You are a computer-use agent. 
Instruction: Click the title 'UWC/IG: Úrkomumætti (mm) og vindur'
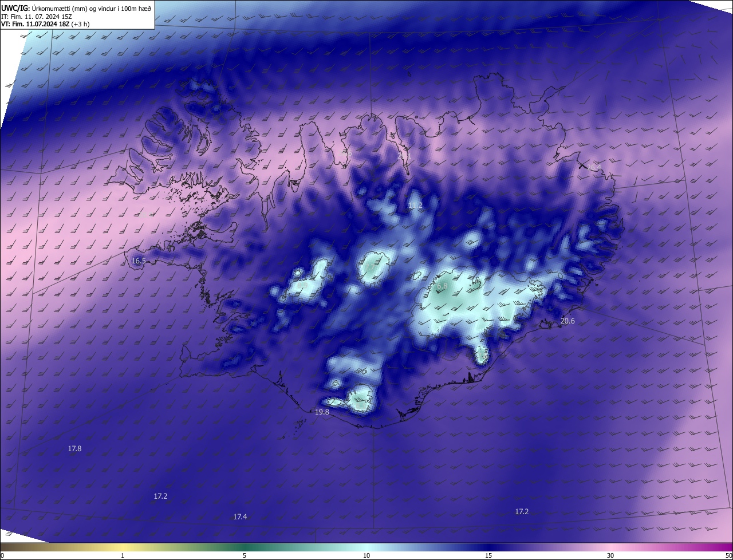[76, 7]
